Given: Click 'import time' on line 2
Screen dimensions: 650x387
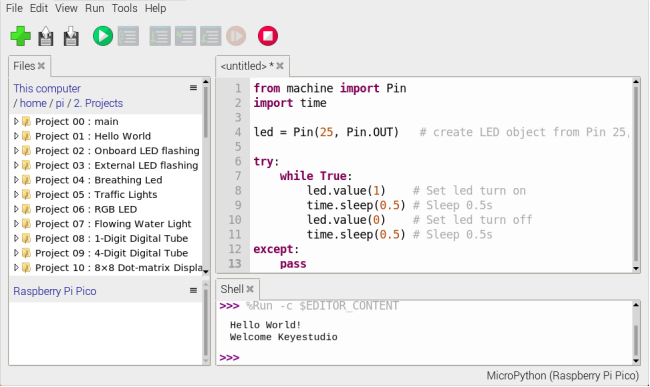Looking at the screenshot, I should 290,103.
